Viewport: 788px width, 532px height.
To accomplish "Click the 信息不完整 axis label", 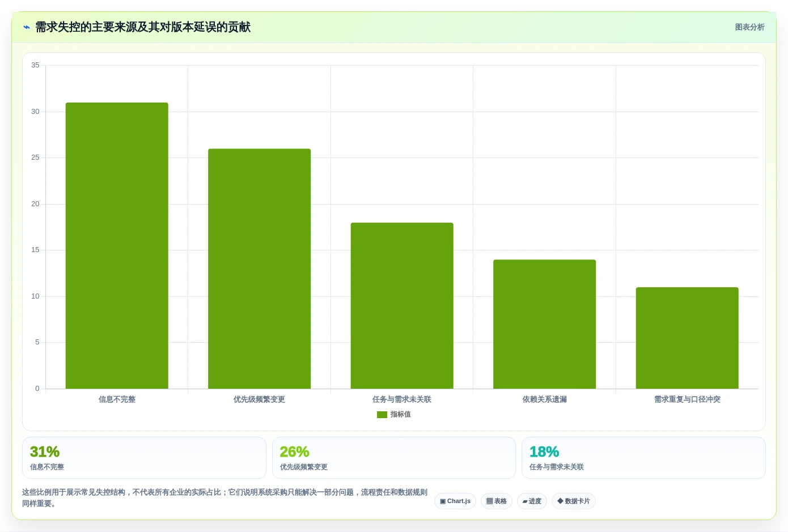I will [117, 399].
